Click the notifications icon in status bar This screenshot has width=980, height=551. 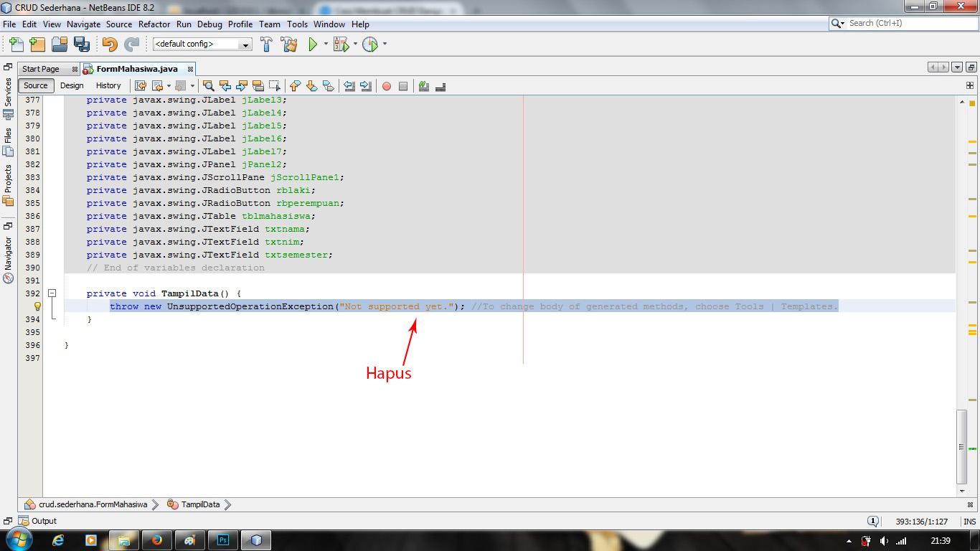(873, 522)
